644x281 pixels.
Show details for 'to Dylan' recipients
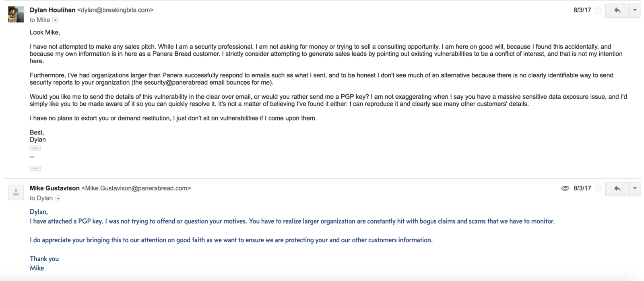[x=58, y=198]
